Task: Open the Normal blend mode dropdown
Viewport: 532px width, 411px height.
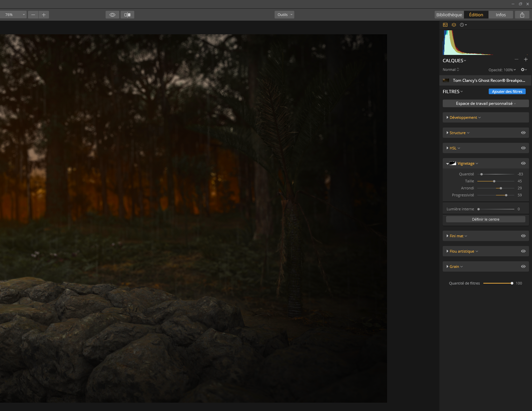Action: [x=451, y=70]
